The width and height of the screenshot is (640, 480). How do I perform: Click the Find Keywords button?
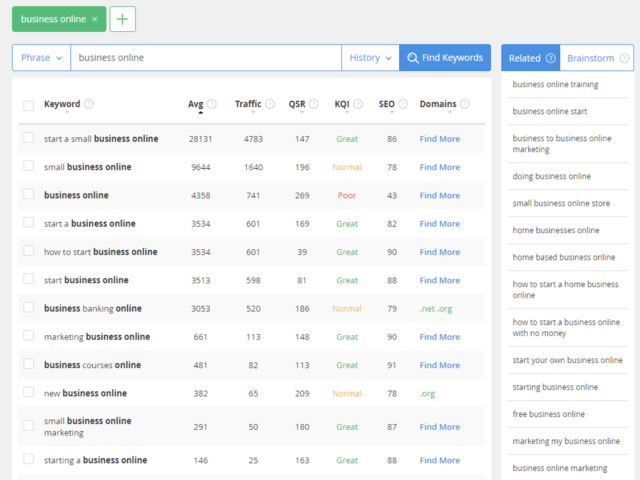click(x=445, y=58)
